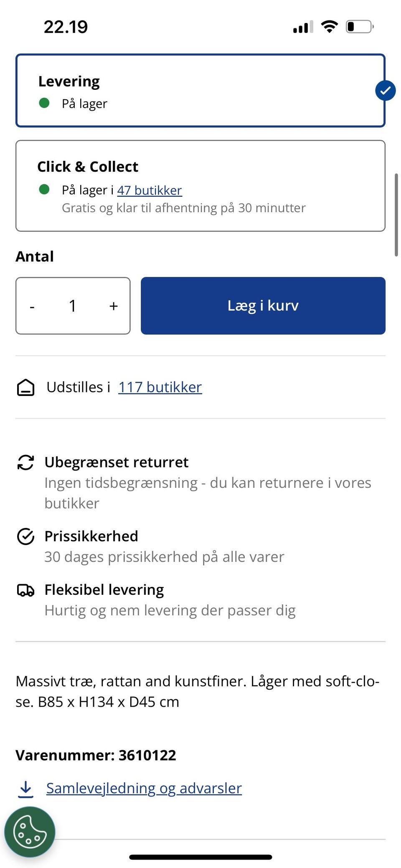Tap the Prissikkerhed checkmark icon
Viewport: 401px width, 868px height.
(25, 536)
